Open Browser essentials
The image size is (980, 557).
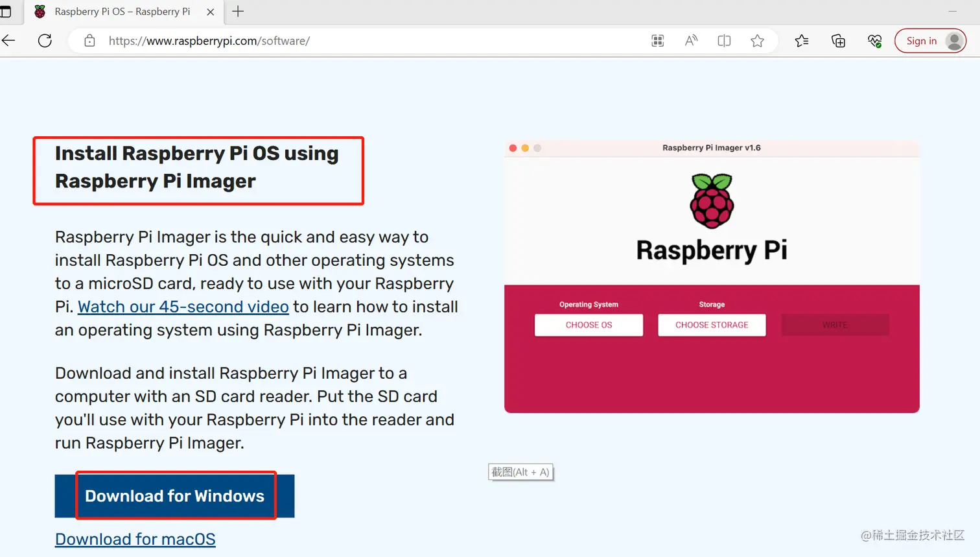(874, 40)
